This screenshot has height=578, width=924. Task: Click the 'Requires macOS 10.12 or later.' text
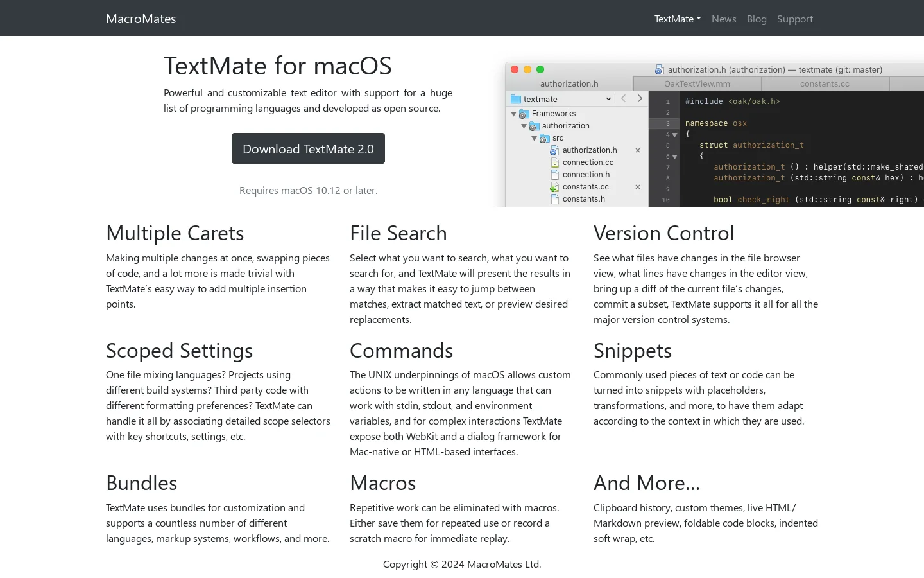click(308, 190)
